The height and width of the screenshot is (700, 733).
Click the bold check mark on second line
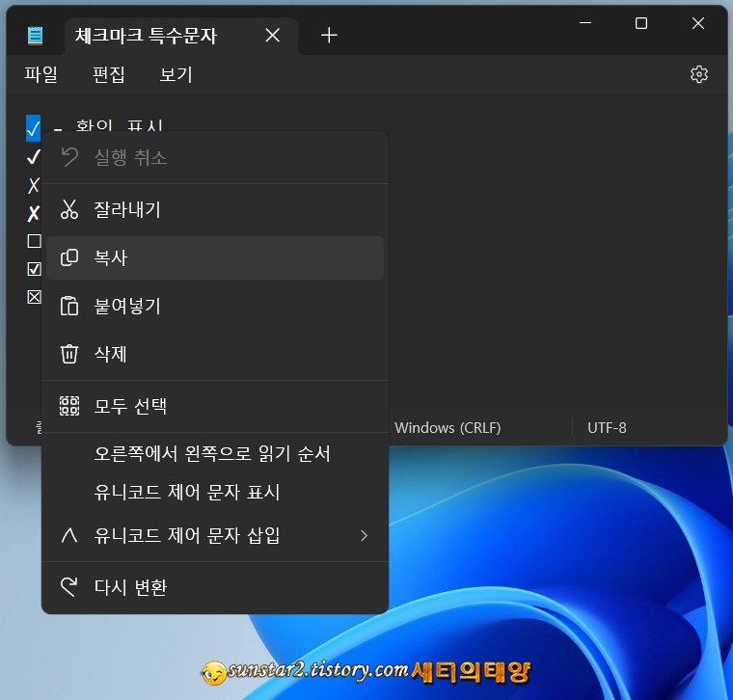pyautogui.click(x=34, y=157)
